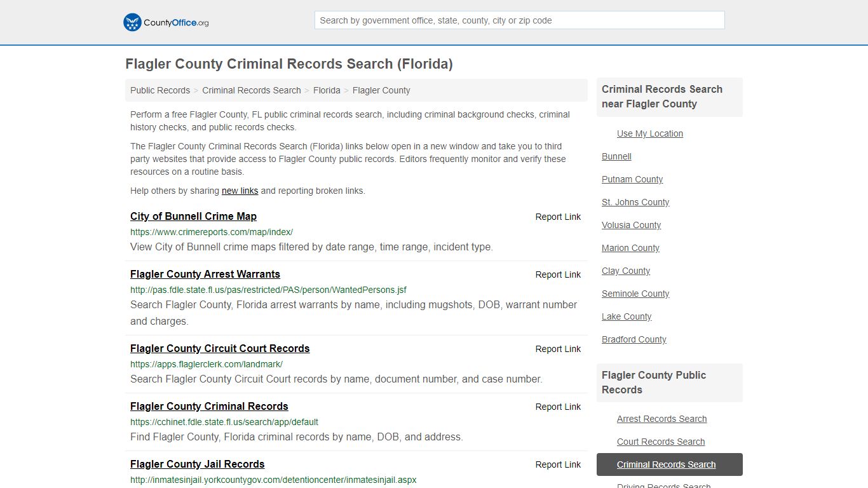
Task: Open Driving Records Search sidebar item
Action: click(663, 485)
